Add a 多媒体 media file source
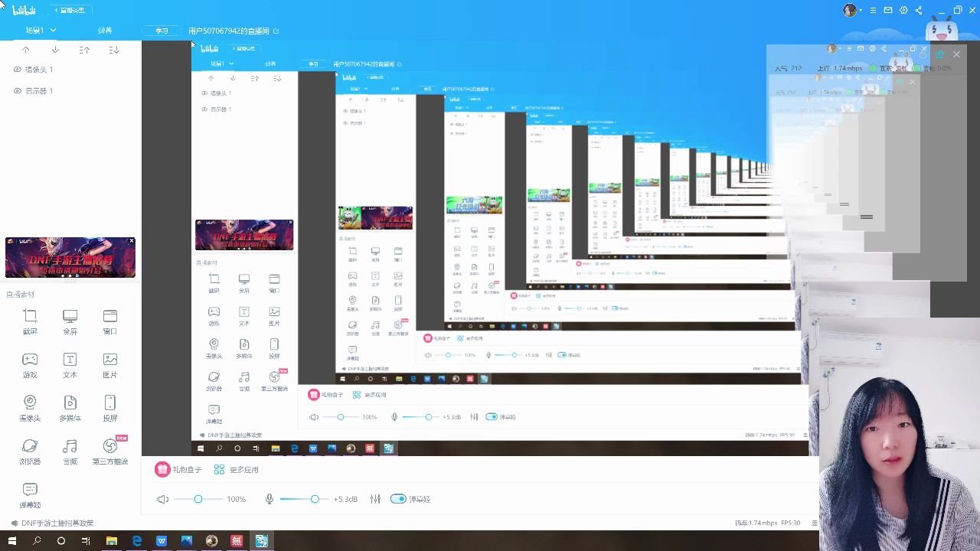 click(70, 409)
